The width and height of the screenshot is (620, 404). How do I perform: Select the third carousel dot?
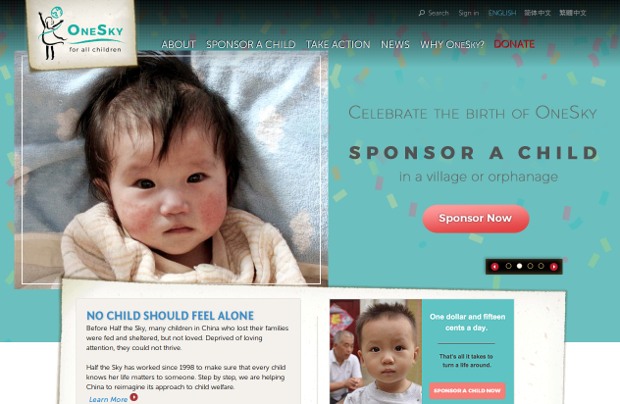[530, 266]
